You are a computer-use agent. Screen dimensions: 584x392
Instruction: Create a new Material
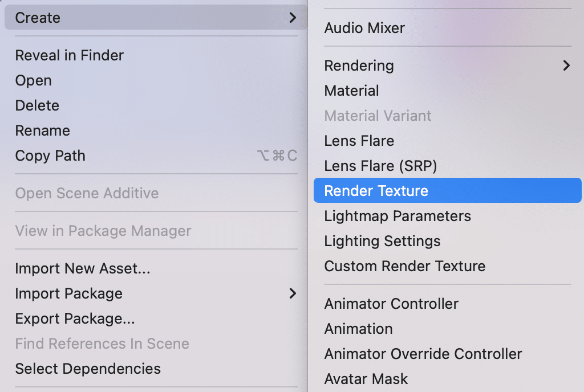pos(352,91)
